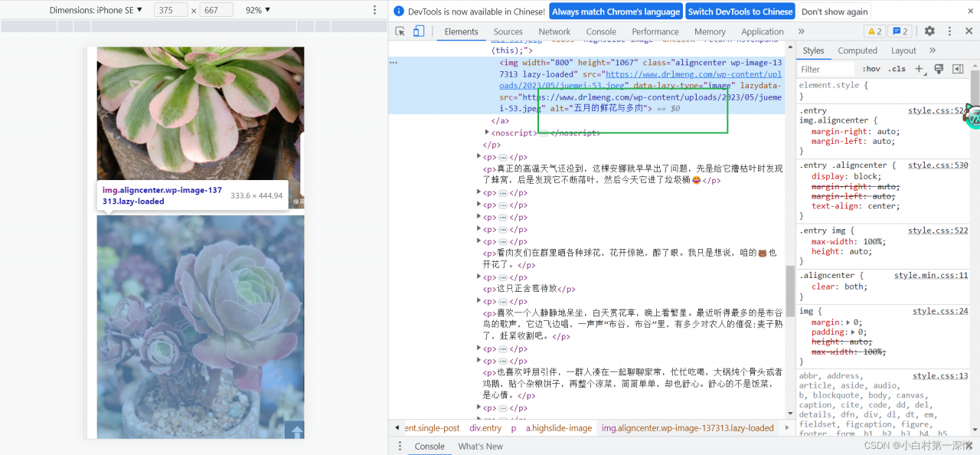
Task: Open the Computed styles tab
Action: point(857,51)
